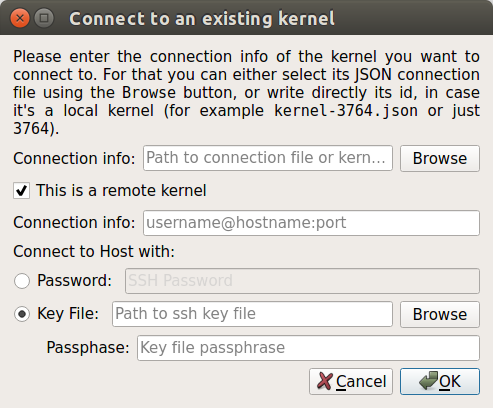Confirm the dialog with OK
The height and width of the screenshot is (408, 493).
point(440,381)
